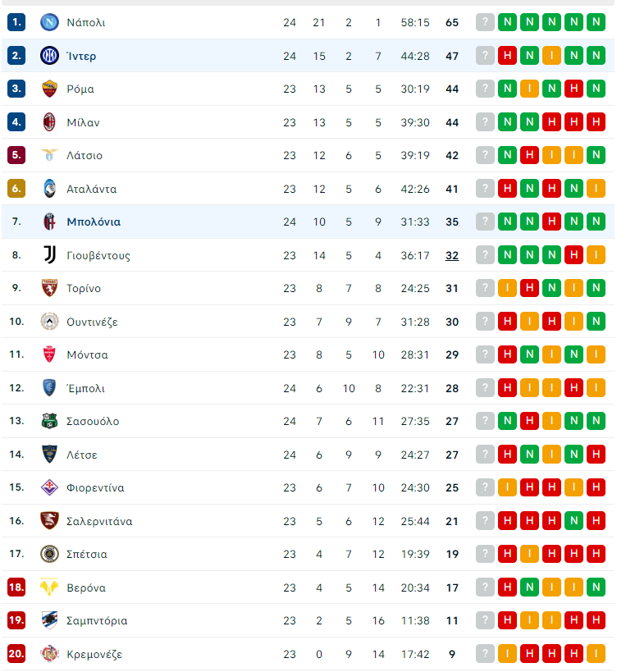Screen dimensions: 626x672
Task: Click Inter's first red H form badge
Action: coord(507,56)
